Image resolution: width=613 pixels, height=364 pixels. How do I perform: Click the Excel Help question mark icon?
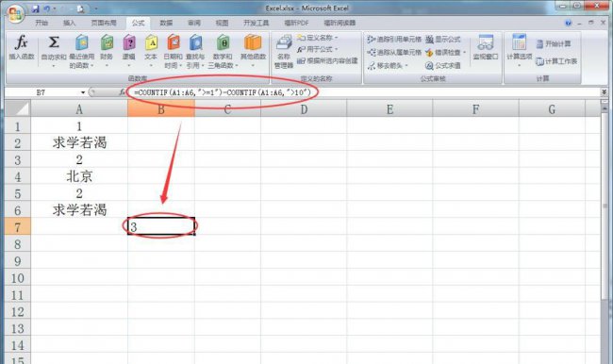pyautogui.click(x=568, y=23)
